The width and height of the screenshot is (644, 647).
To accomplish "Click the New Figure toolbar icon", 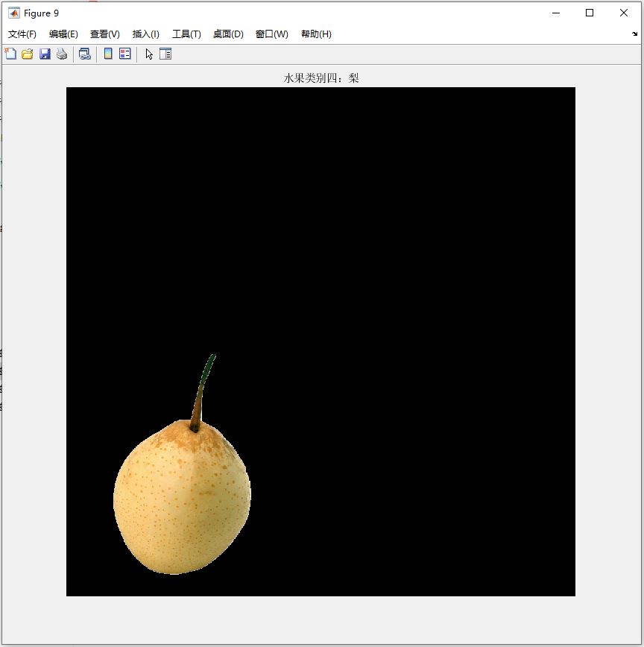I will pyautogui.click(x=10, y=54).
